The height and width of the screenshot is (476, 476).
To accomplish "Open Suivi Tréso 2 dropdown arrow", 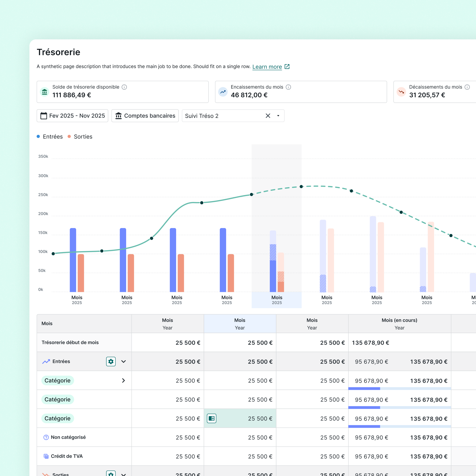I will click(x=278, y=116).
